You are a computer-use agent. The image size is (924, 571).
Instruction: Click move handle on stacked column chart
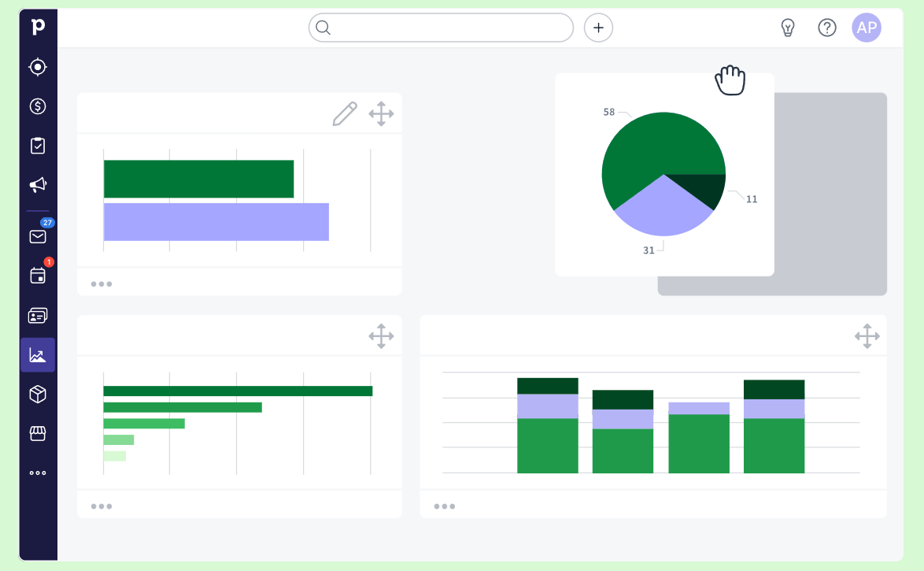pyautogui.click(x=867, y=336)
